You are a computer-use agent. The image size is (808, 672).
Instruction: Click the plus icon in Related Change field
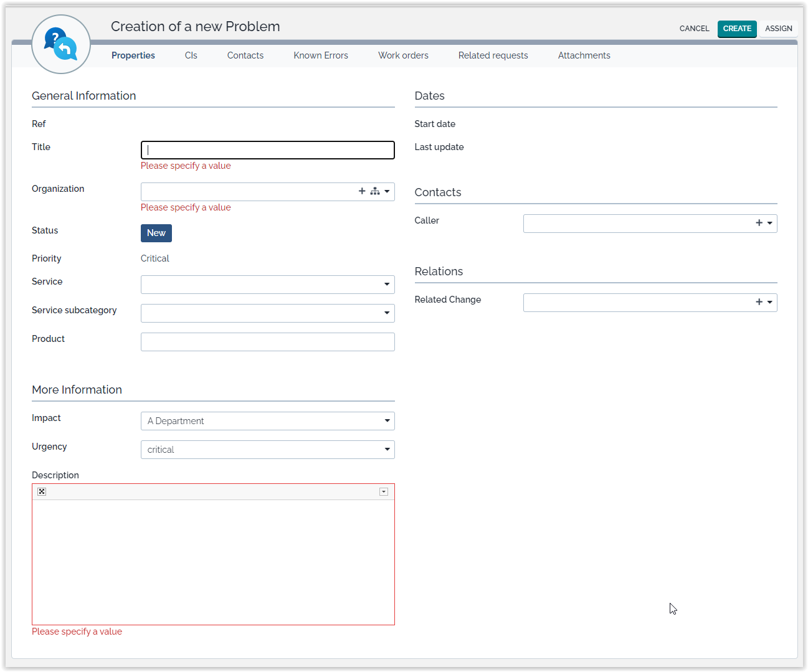[x=759, y=302]
